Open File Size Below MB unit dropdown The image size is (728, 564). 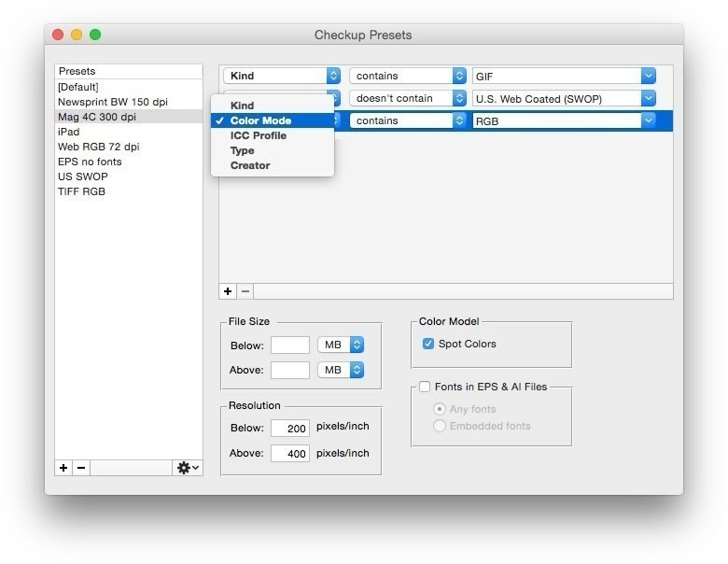pos(341,345)
